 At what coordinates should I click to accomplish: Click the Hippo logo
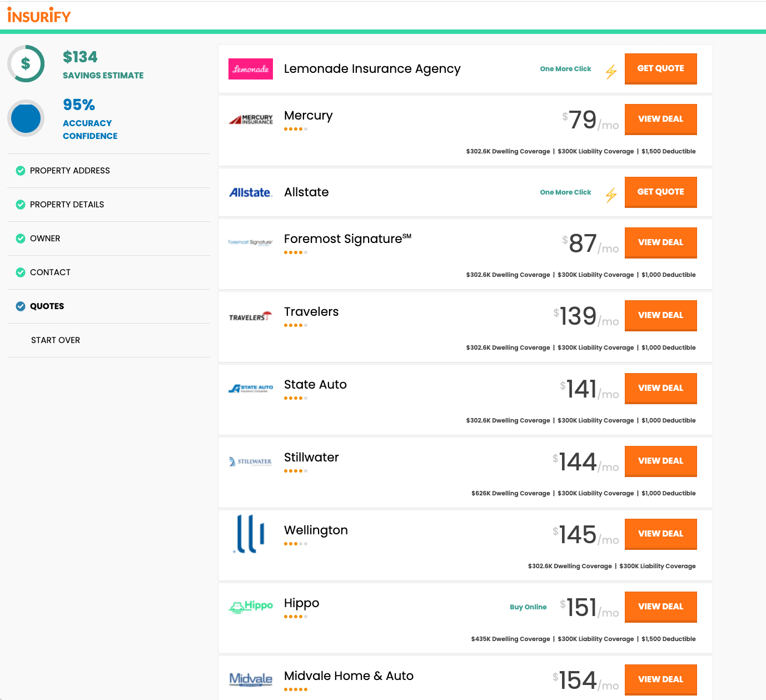tap(251, 606)
